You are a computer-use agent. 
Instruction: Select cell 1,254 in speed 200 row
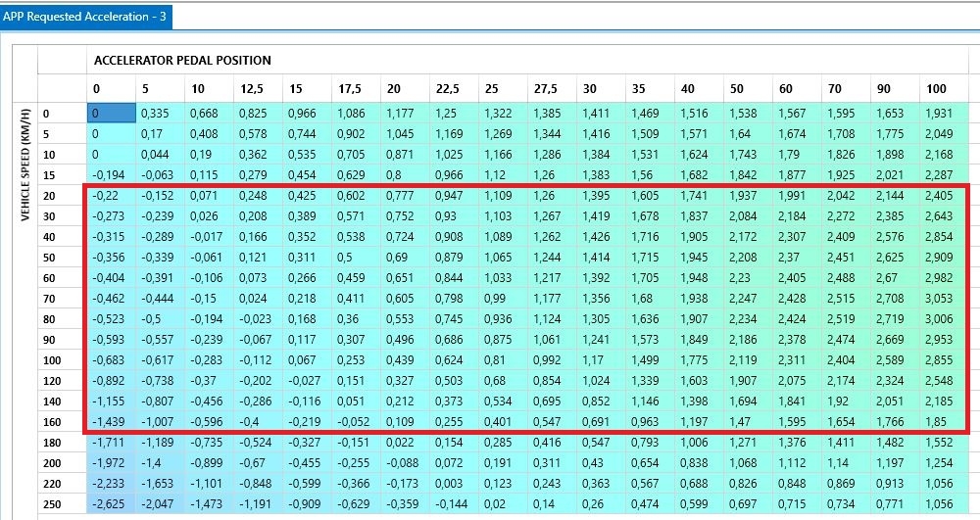(944, 463)
